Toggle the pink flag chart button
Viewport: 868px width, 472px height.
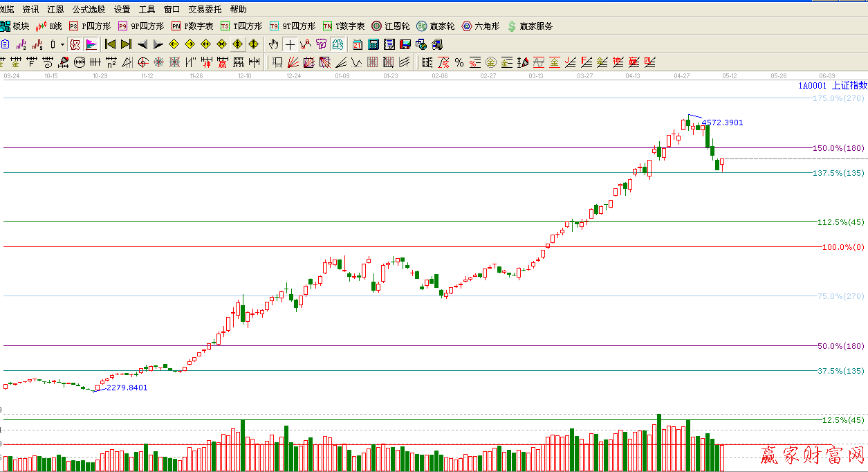tap(91, 44)
